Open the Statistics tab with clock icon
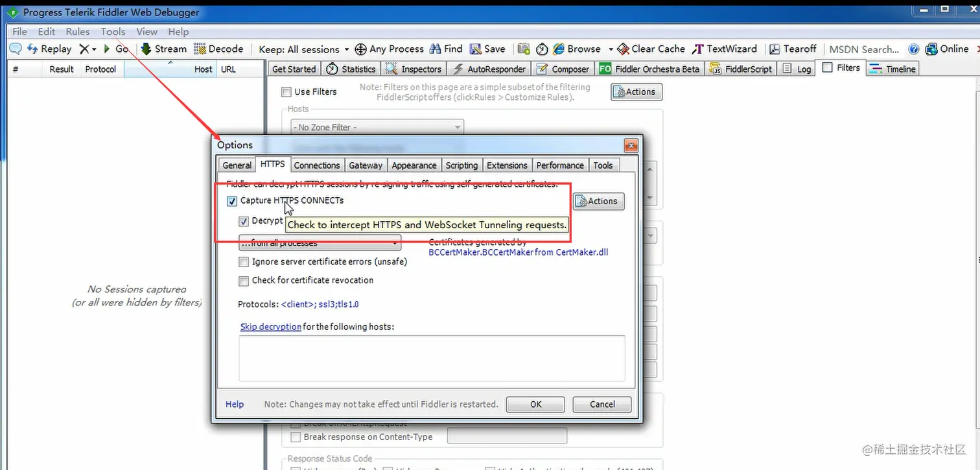 351,69
